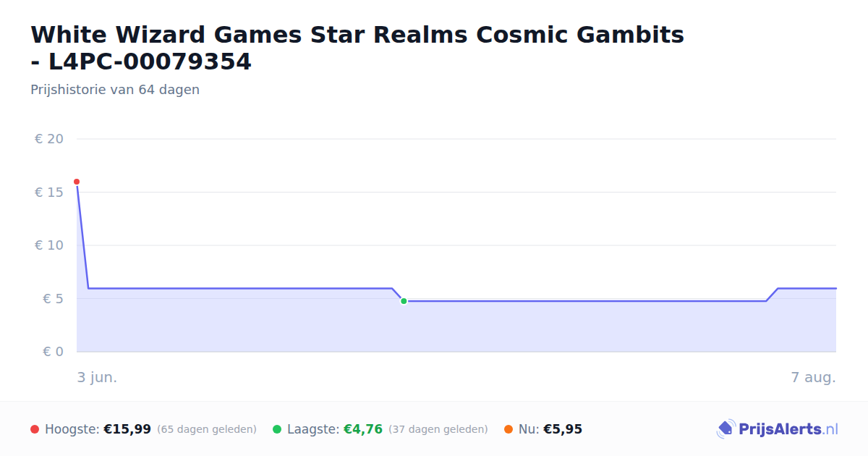Click the € 15 y-axis label
This screenshot has height=456, width=868.
point(49,192)
